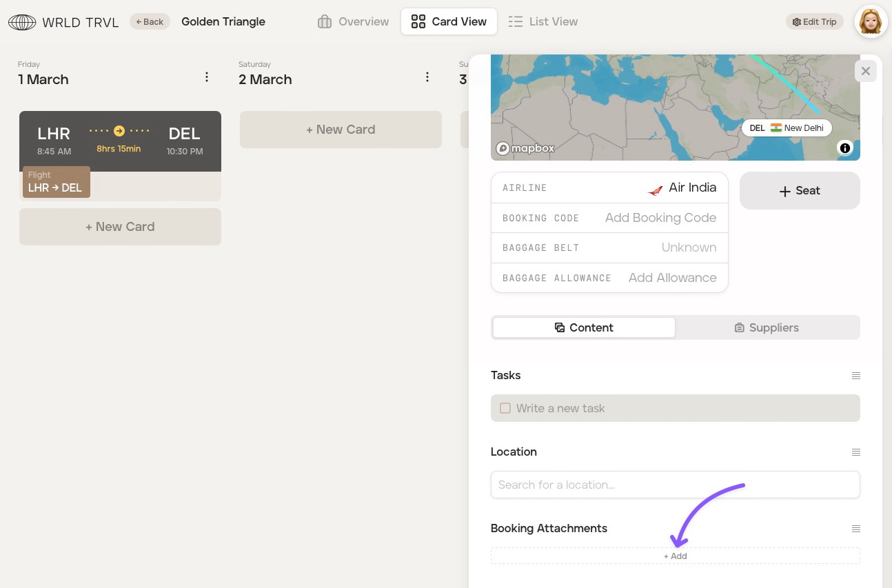Viewport: 892px width, 588px height.
Task: Open the user profile avatar
Action: [871, 21]
